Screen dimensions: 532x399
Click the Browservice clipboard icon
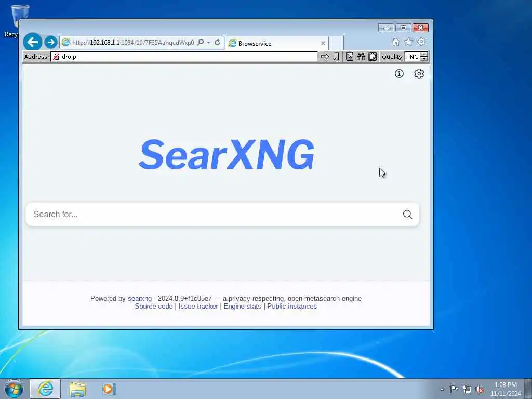373,57
